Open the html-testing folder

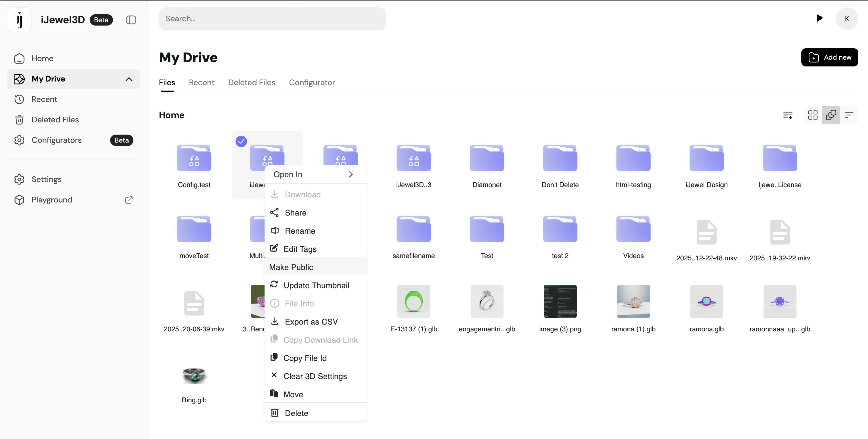[x=633, y=158]
